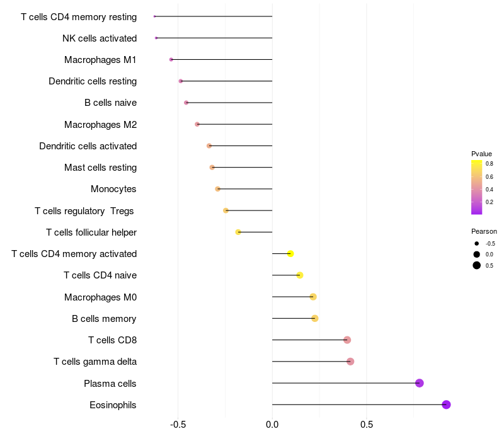Click the "Dendritic cells resting" label
The image size is (504, 441).
click(x=93, y=81)
